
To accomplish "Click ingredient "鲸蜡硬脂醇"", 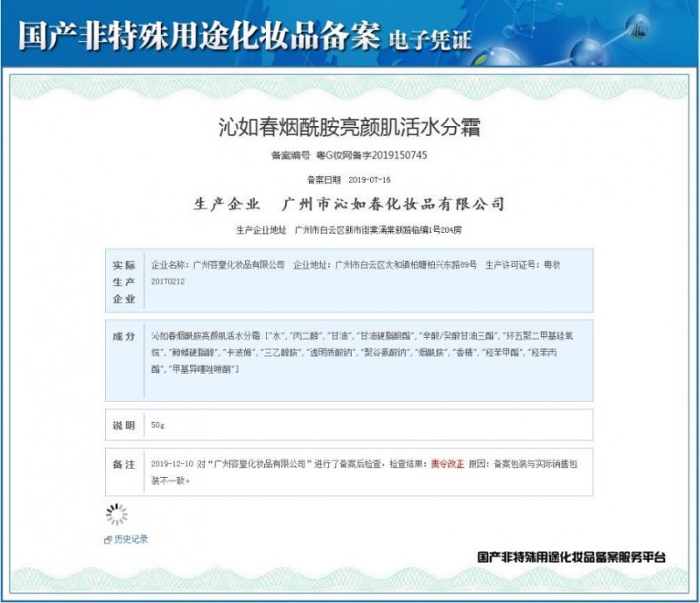I will (x=192, y=353).
